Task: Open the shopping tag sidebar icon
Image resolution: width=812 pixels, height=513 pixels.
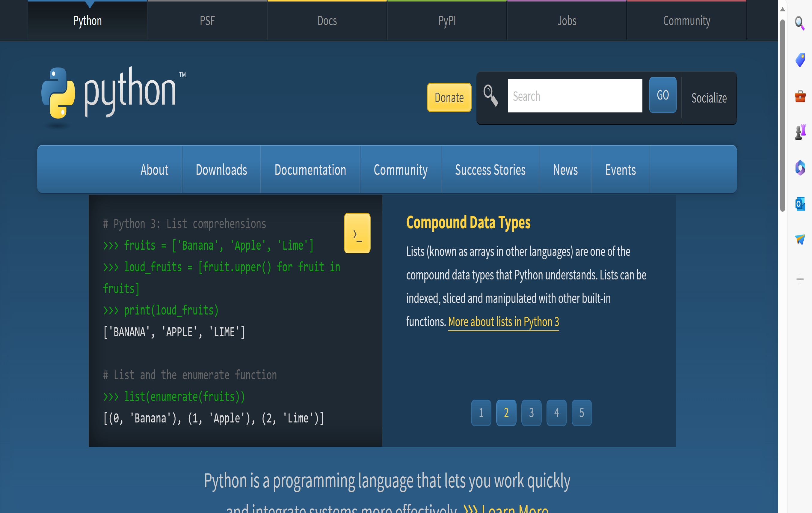Action: tap(800, 60)
